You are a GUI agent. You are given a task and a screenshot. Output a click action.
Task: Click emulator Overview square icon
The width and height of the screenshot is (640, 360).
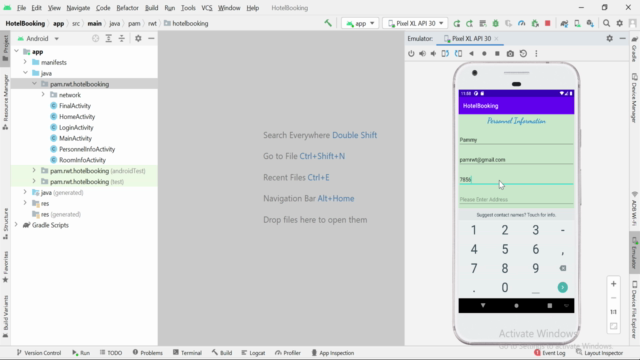point(497,53)
